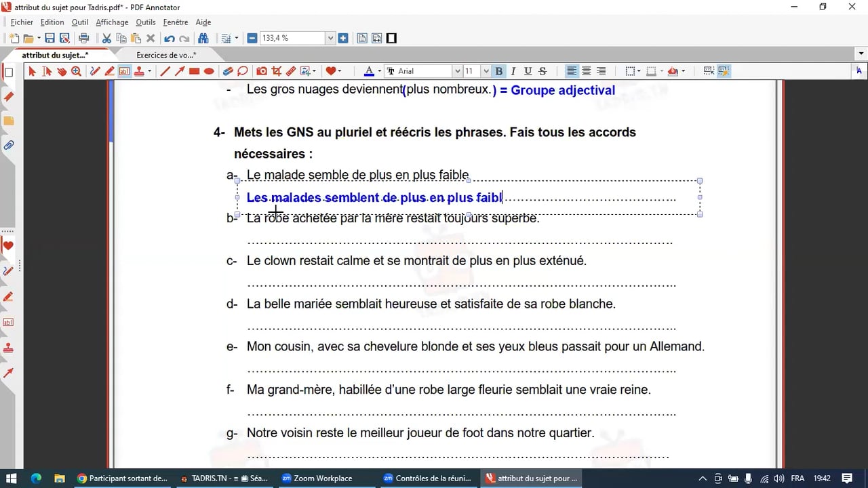The width and height of the screenshot is (868, 488).
Task: Click the Paste clipboard icon
Action: 136,39
